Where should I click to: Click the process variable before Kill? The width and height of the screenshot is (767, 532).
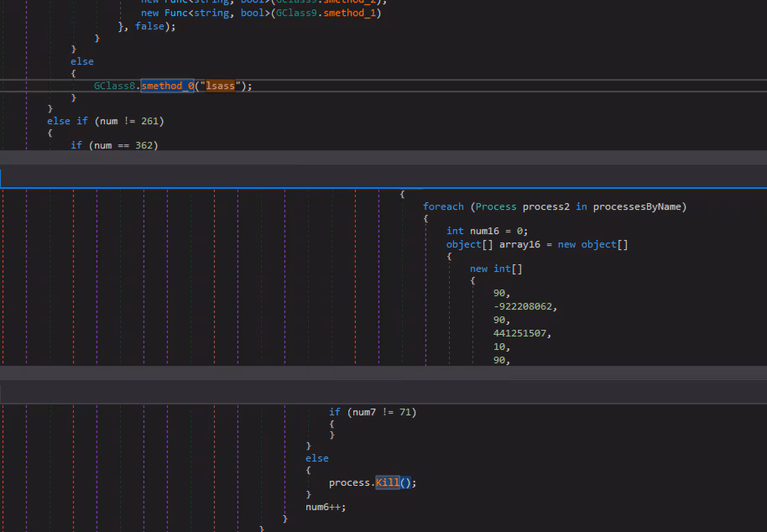[x=350, y=482]
